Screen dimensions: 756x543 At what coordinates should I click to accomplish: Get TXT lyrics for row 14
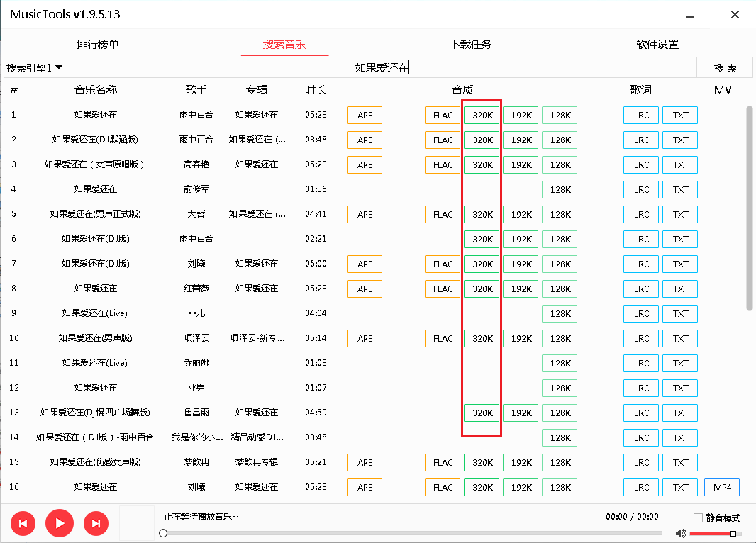tap(680, 438)
